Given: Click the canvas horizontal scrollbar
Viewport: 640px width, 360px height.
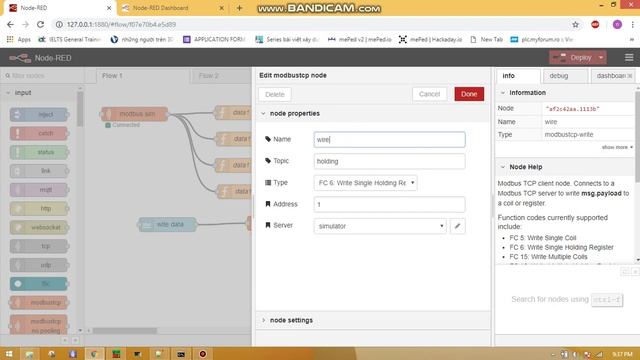Looking at the screenshot, I should coord(124,331).
